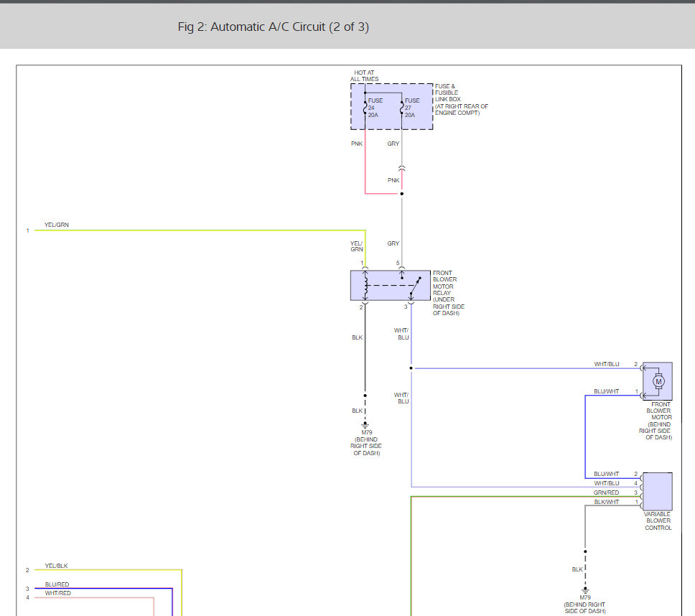Click the Fuse 24 20A symbol
695x616 pixels.
tap(365, 108)
